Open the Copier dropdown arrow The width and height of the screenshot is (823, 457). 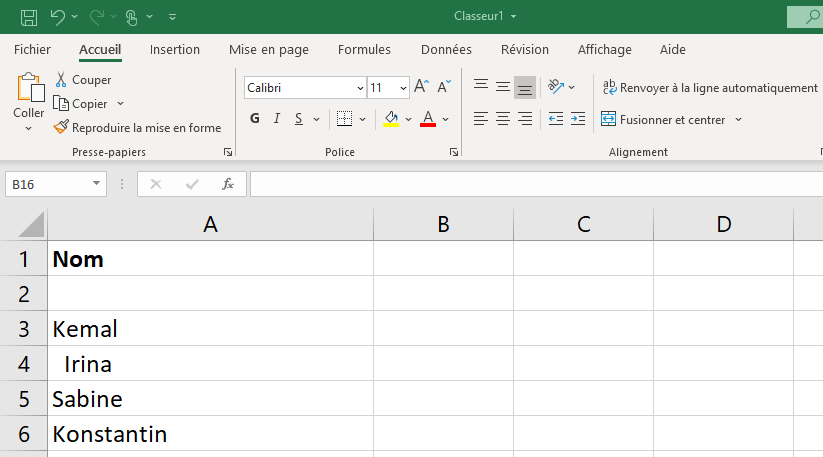click(120, 104)
